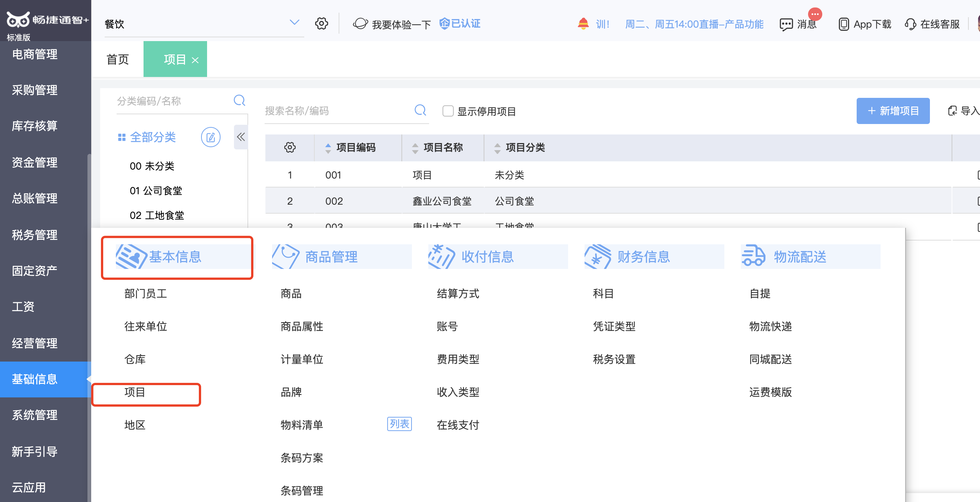Screen dimensions: 980x502
Task: Click the 搜索名称/编码 input field
Action: coord(338,111)
